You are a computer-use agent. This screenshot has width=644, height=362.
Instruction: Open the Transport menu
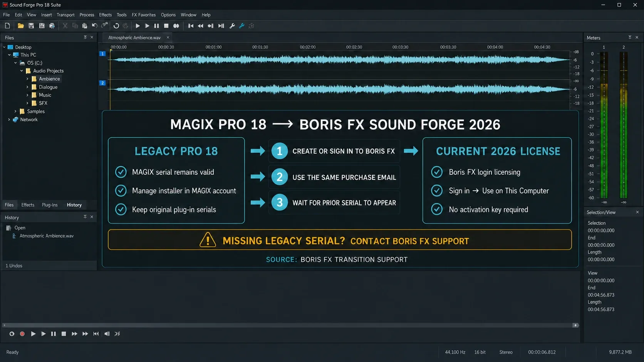pyautogui.click(x=65, y=15)
